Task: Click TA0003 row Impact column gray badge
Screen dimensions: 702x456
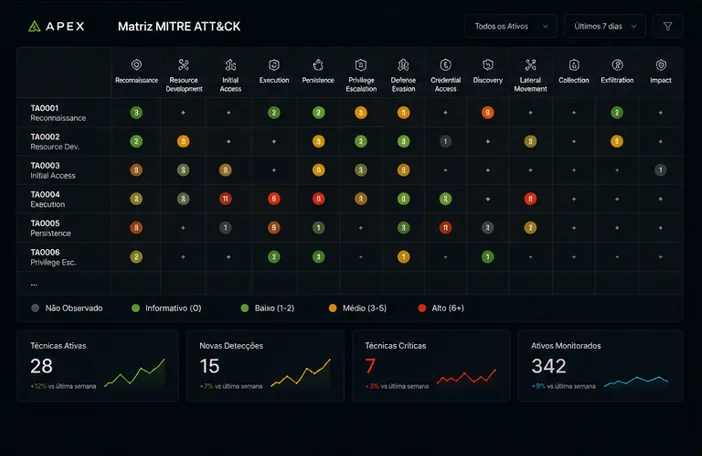Action: [x=660, y=170]
